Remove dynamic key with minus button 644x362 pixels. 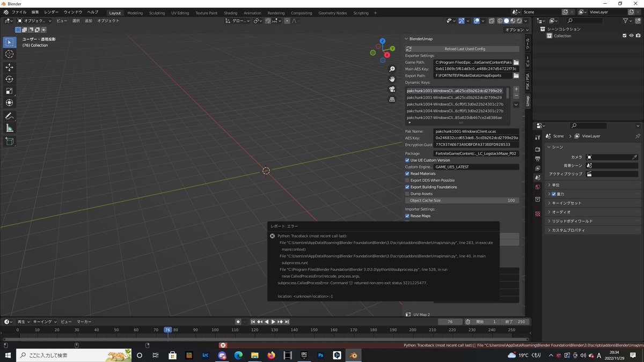516,95
